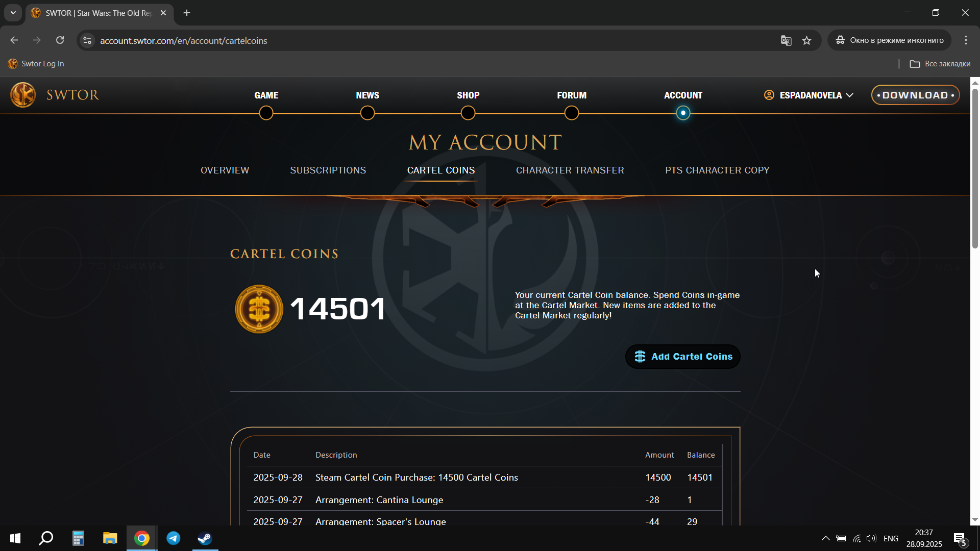
Task: Open the network Wi-Fi tray icon
Action: pyautogui.click(x=857, y=538)
